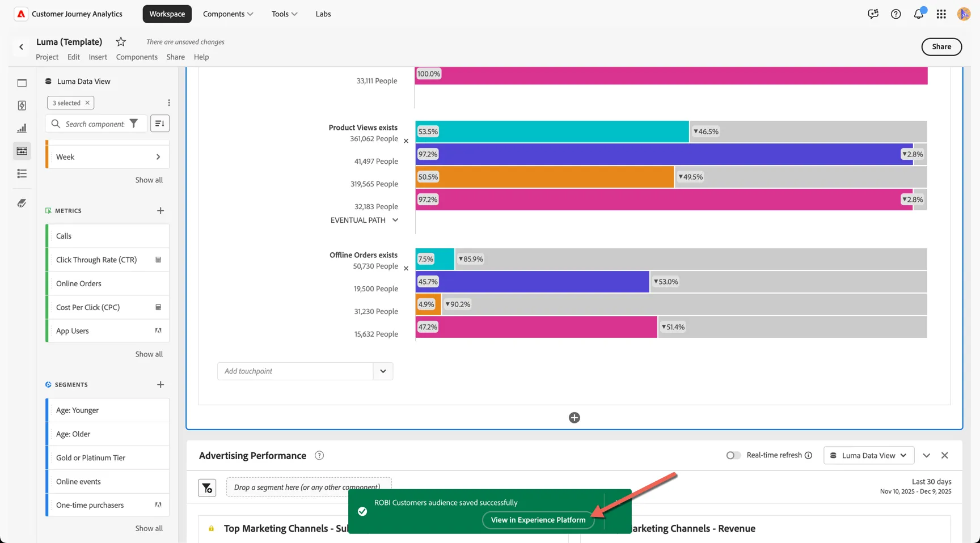Click the filter funnel in component search
The width and height of the screenshot is (980, 543).
pyautogui.click(x=134, y=124)
